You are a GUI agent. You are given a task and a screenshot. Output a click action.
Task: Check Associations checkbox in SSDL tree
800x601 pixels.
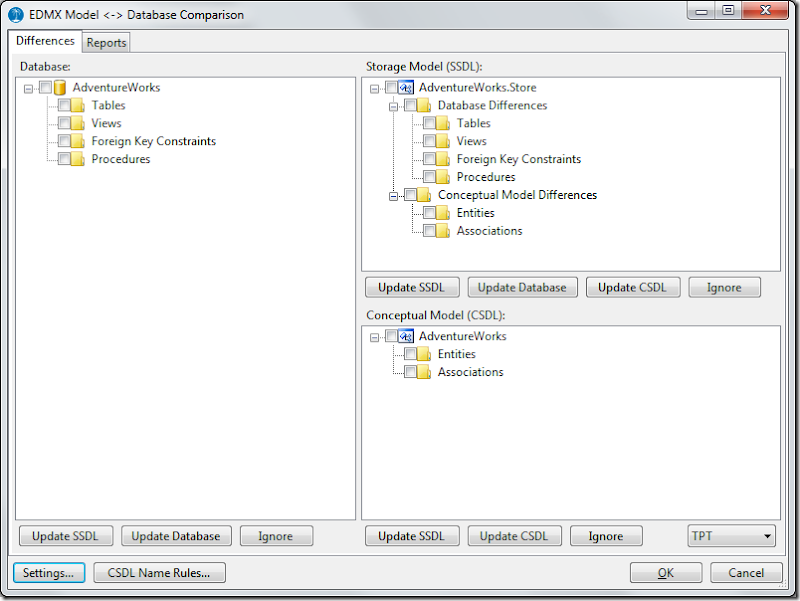click(x=430, y=231)
